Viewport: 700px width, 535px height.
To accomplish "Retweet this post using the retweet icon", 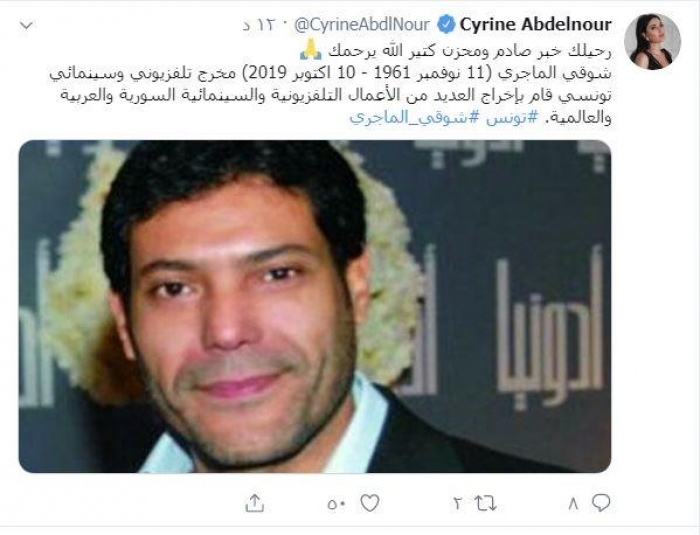I will click(486, 504).
